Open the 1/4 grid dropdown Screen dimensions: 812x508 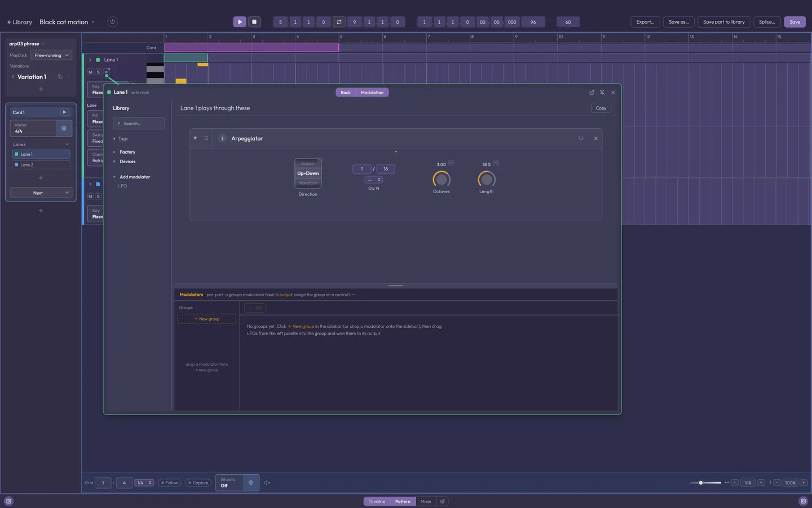(x=144, y=483)
